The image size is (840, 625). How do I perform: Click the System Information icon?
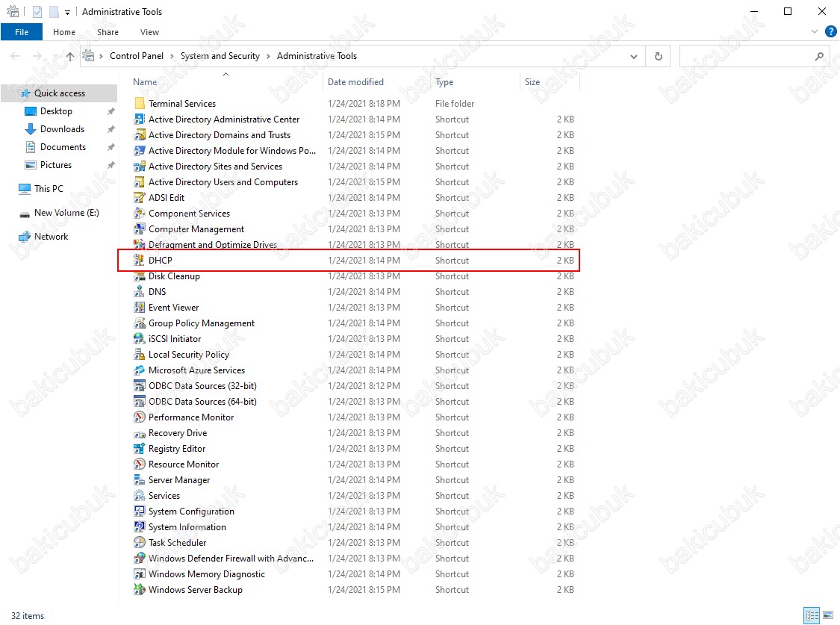(140, 527)
